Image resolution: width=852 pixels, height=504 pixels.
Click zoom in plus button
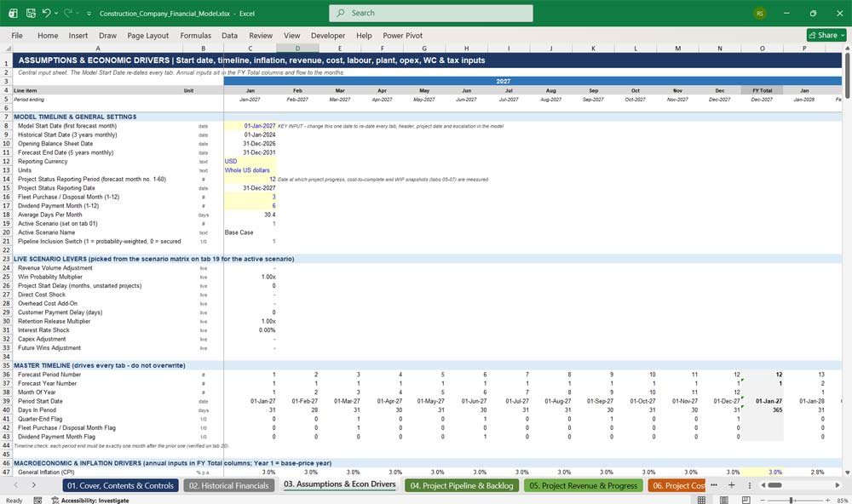click(x=827, y=501)
